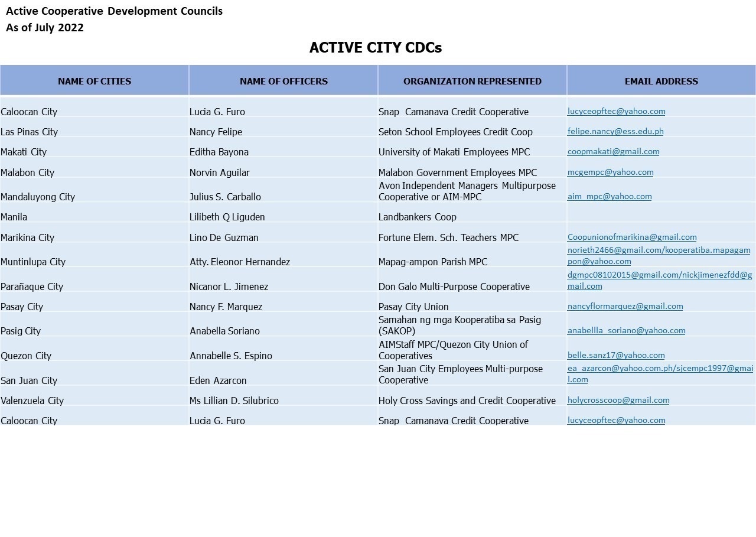Select San Juan City Employees Multi-purpose Cooperative cell
This screenshot has width=756, height=537.
tap(472, 374)
